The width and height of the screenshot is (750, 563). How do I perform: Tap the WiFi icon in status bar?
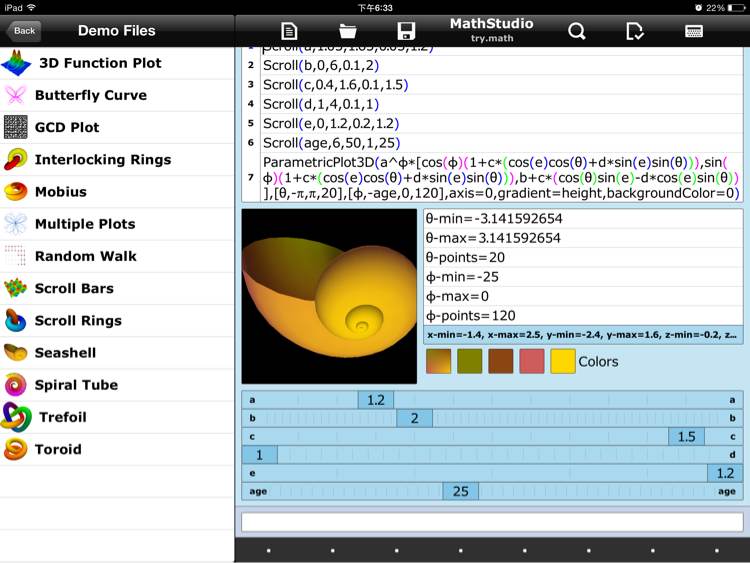pos(32,7)
